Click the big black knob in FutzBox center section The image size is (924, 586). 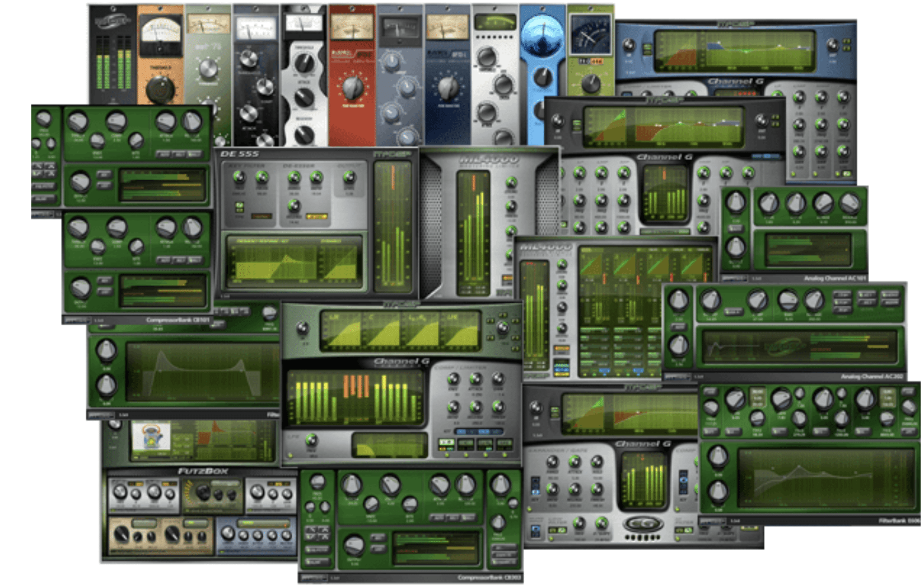(202, 493)
